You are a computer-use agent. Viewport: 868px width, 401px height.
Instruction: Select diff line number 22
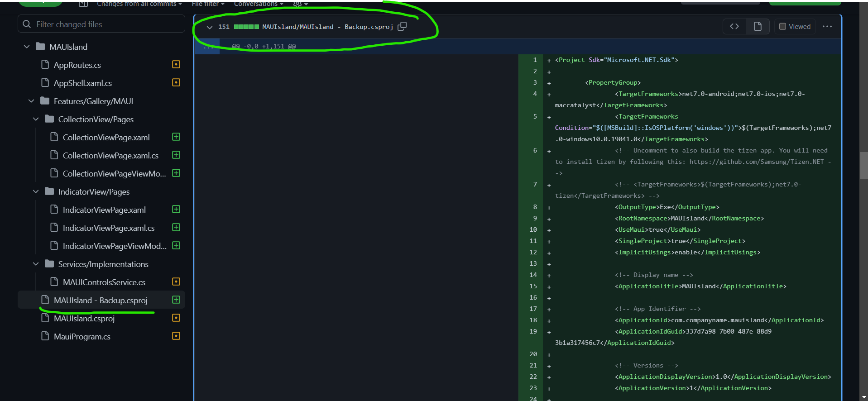[x=533, y=377]
